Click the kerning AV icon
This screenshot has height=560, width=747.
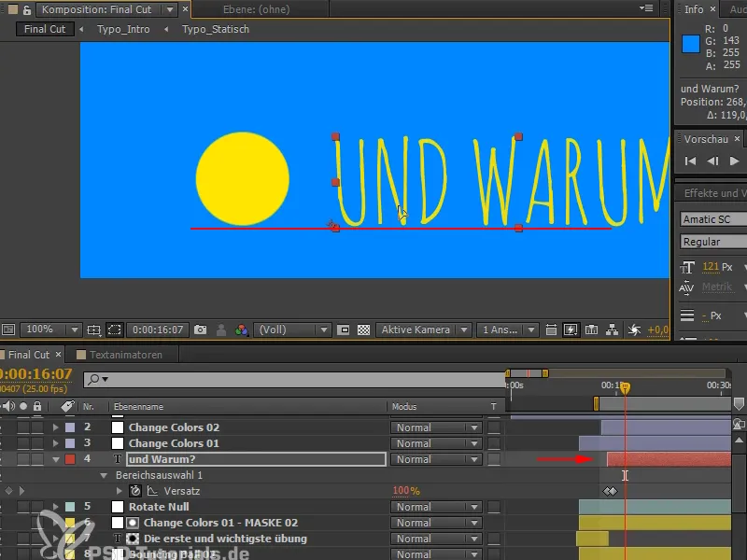[x=686, y=287]
